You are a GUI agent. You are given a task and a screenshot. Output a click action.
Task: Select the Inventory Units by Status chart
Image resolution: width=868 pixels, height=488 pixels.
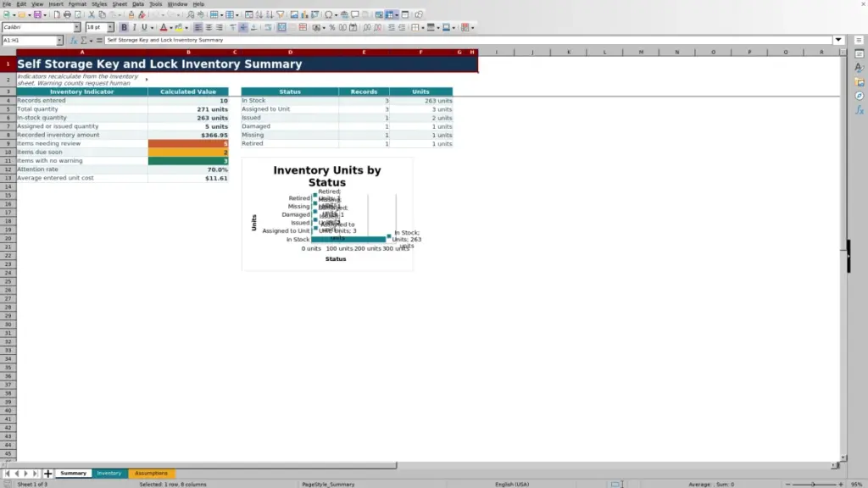(327, 214)
